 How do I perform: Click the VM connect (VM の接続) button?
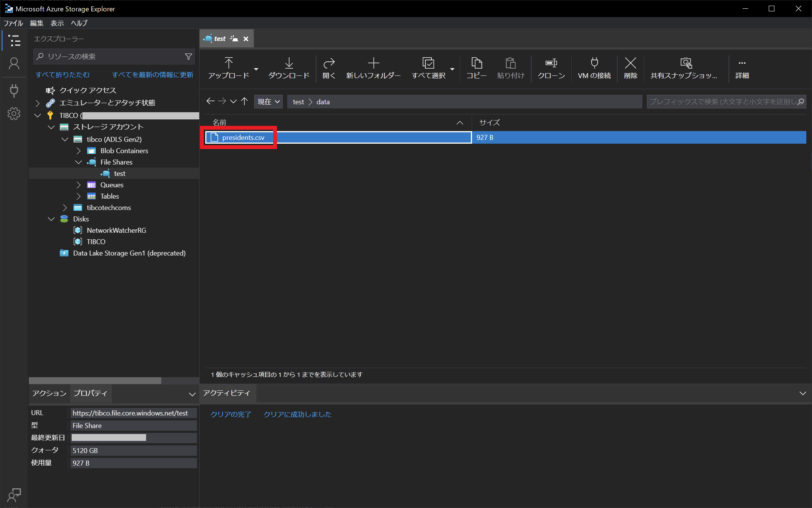tap(594, 68)
